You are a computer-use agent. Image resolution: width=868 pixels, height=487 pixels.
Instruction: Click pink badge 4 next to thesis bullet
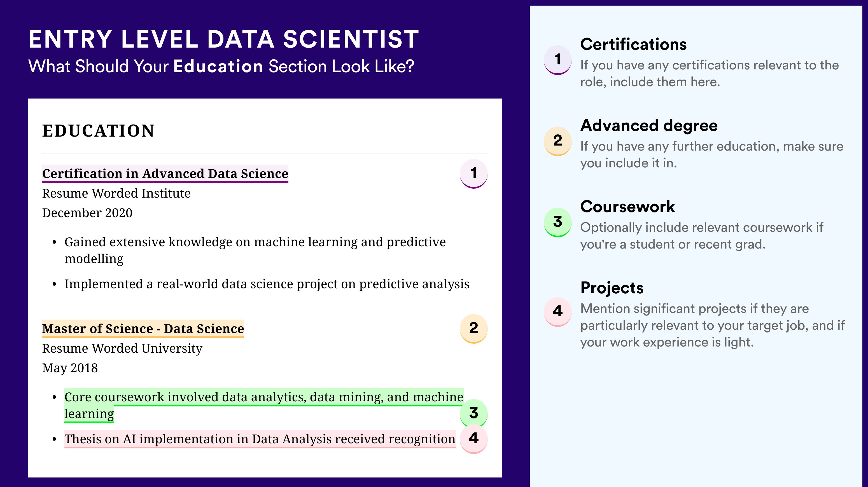tap(473, 439)
